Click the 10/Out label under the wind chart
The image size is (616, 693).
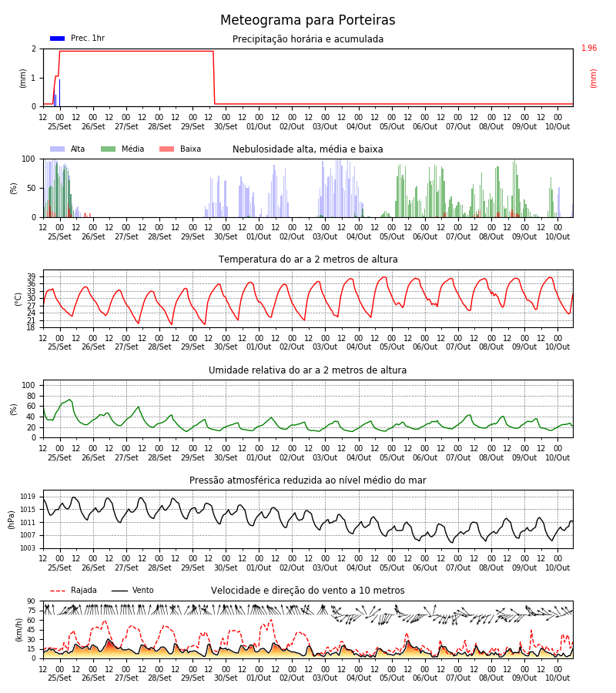point(557,678)
